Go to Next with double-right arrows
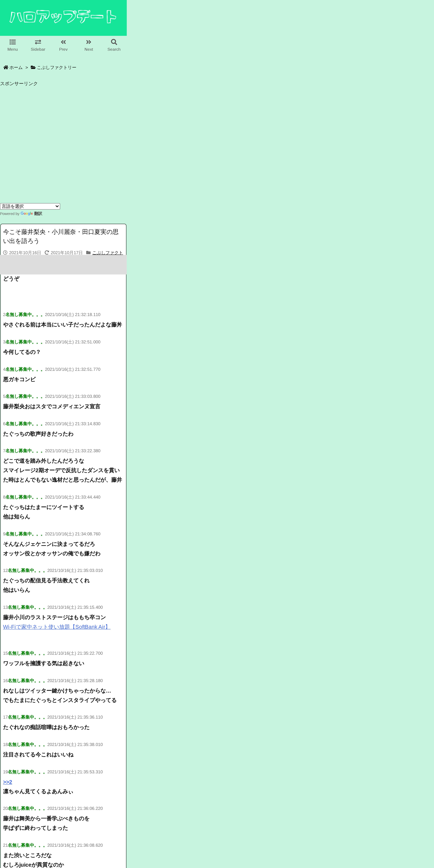434x868 pixels. 89,42
